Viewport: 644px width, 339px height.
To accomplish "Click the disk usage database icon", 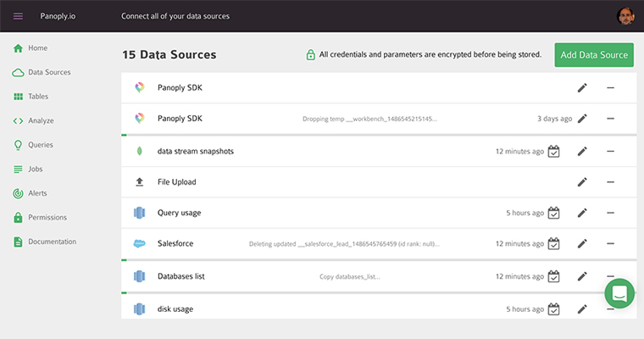I will (x=140, y=309).
